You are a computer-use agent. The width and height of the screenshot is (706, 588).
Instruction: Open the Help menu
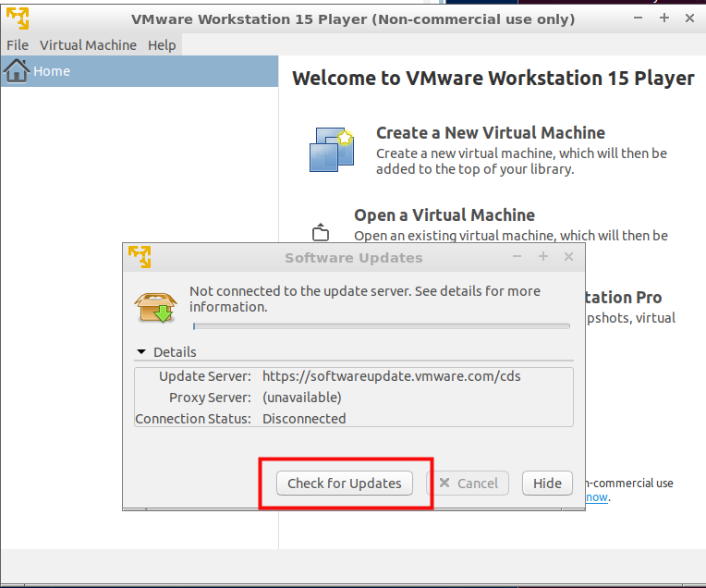point(162,45)
